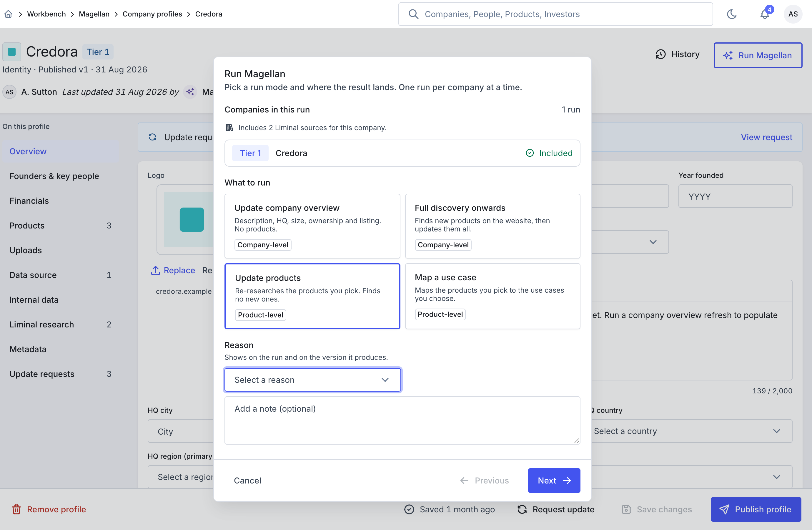Select the Full discovery onwards run mode
This screenshot has width=812, height=530.
[492, 226]
